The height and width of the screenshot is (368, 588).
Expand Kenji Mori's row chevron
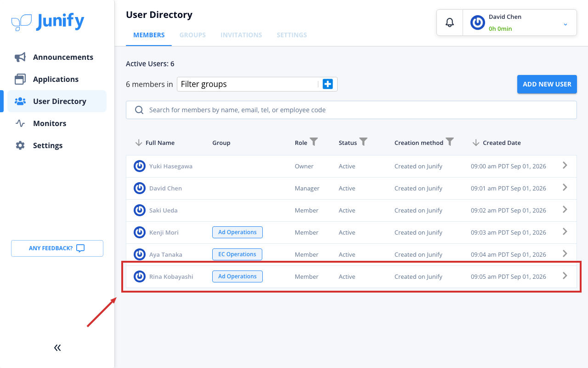565,232
